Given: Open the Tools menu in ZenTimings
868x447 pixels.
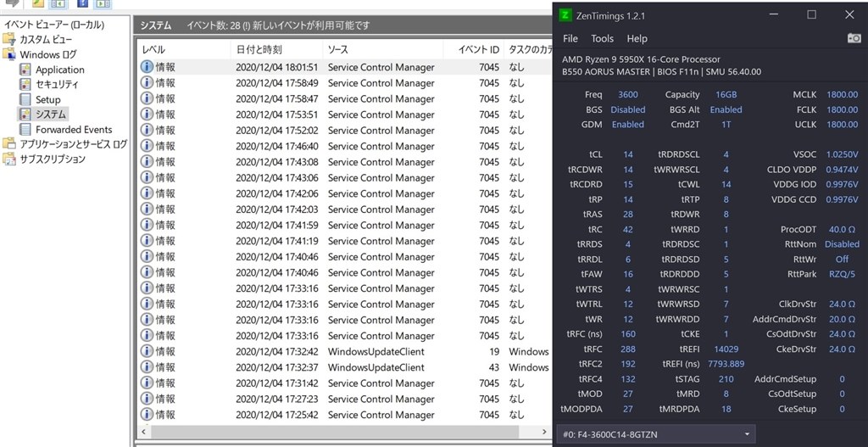Looking at the screenshot, I should [603, 38].
